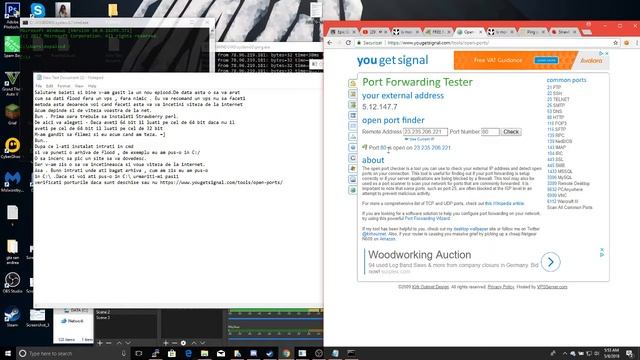Click the 'C' icon in yougetsignal's left sidebar

[x=353, y=158]
